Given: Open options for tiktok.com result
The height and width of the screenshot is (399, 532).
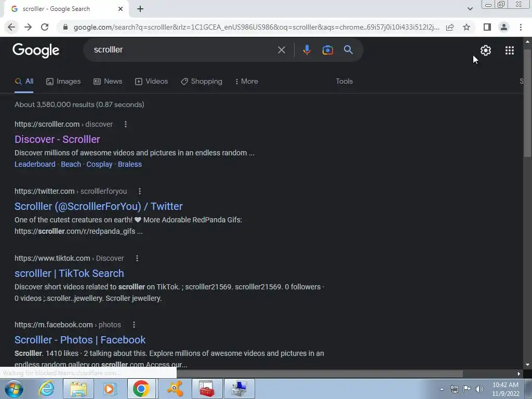Looking at the screenshot, I should (x=137, y=258).
